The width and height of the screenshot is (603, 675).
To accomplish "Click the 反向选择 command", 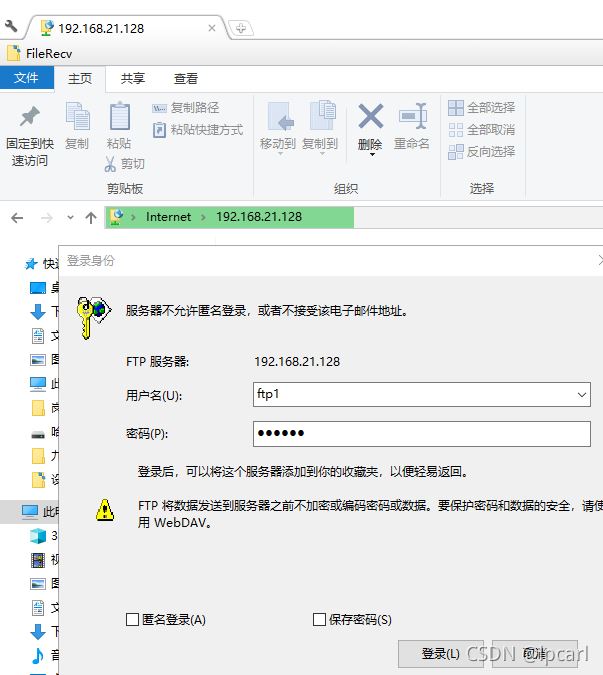I will tap(482, 152).
